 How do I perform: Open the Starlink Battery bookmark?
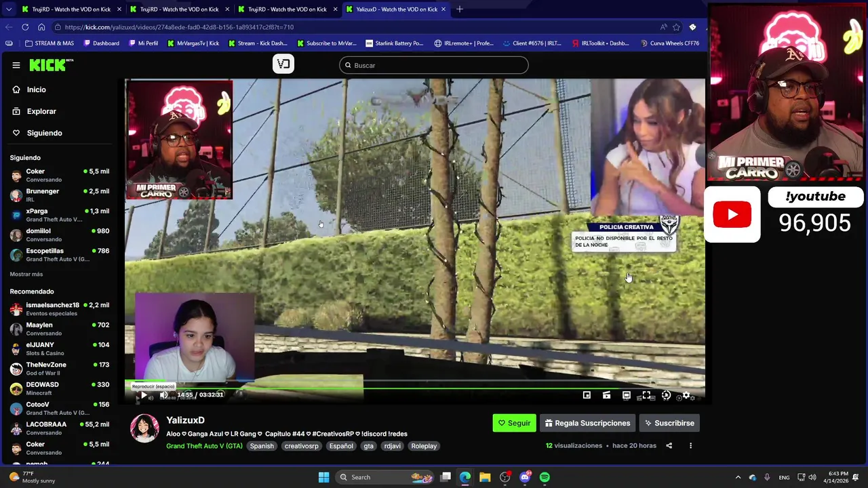(x=394, y=43)
